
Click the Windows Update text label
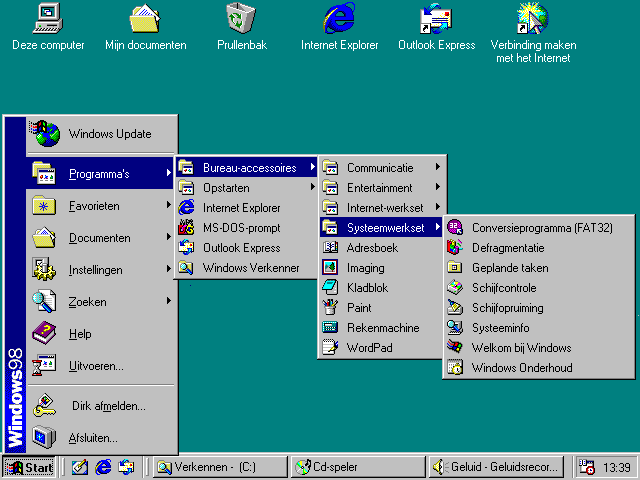[110, 134]
